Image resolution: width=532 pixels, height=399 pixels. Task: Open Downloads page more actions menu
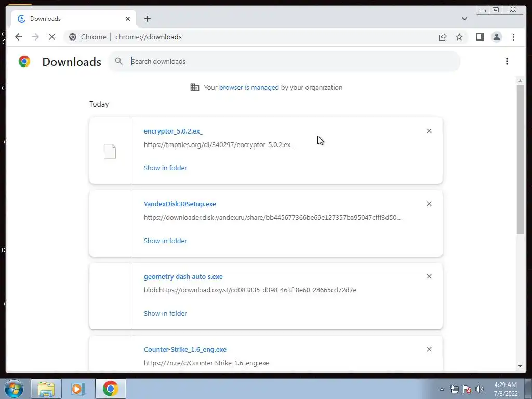coord(507,61)
